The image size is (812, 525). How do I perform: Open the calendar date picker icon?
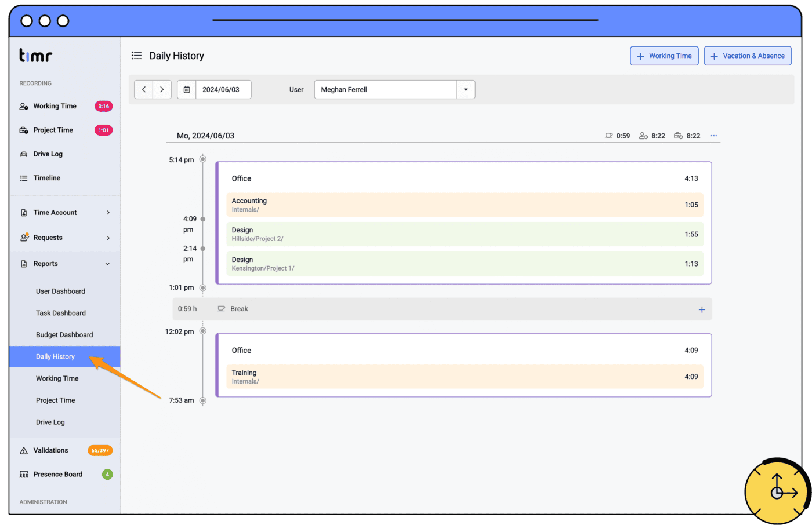(x=187, y=90)
